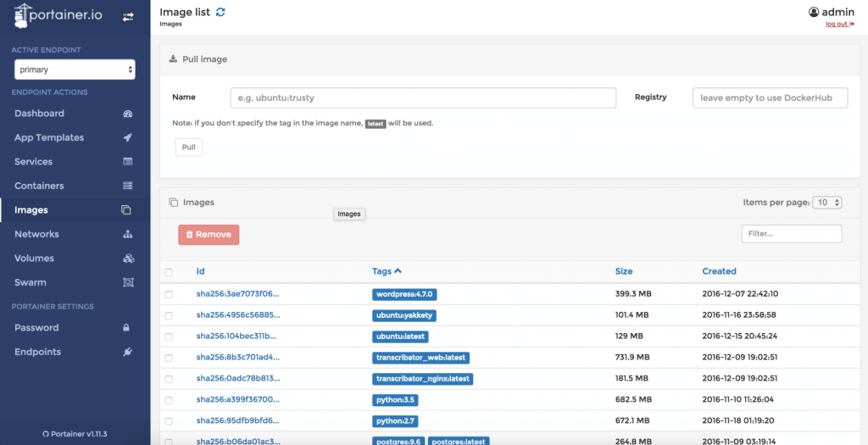Tick the checkbox for wordpress:4.7.0 image
Screen dimensions: 868x445
pyautogui.click(x=169, y=294)
